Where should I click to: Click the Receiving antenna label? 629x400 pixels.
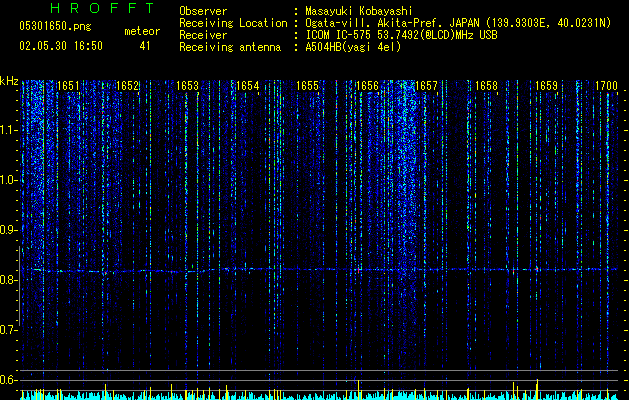tap(230, 47)
